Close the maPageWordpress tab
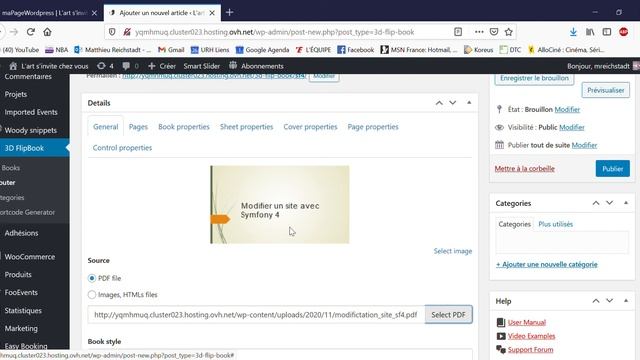The height and width of the screenshot is (360, 640). coord(94,13)
